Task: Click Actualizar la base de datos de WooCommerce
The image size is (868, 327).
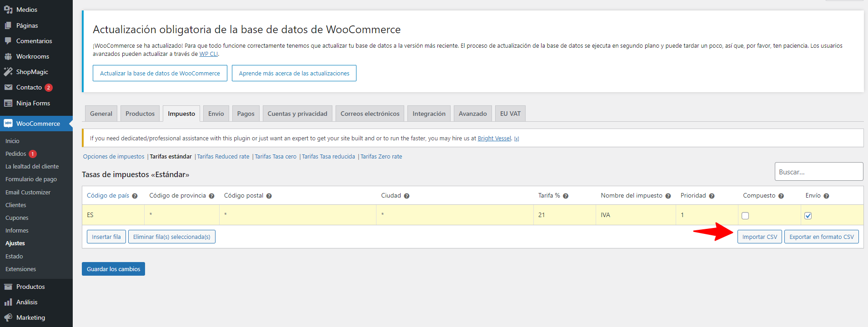Action: 160,73
